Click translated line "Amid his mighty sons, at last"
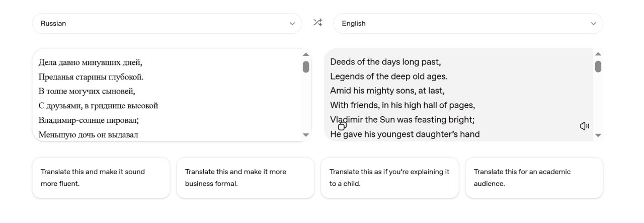This screenshot has width=644, height=223. [x=387, y=91]
